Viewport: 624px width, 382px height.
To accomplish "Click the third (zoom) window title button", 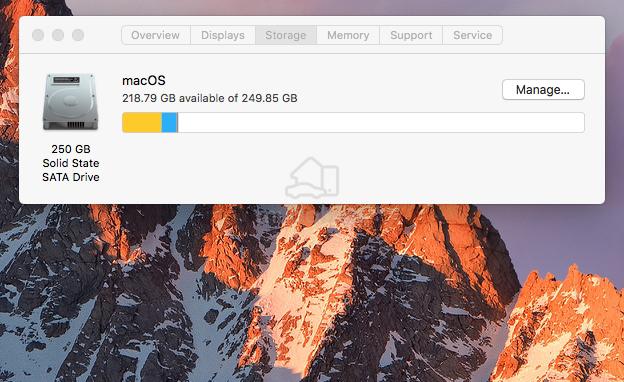I will [x=78, y=35].
